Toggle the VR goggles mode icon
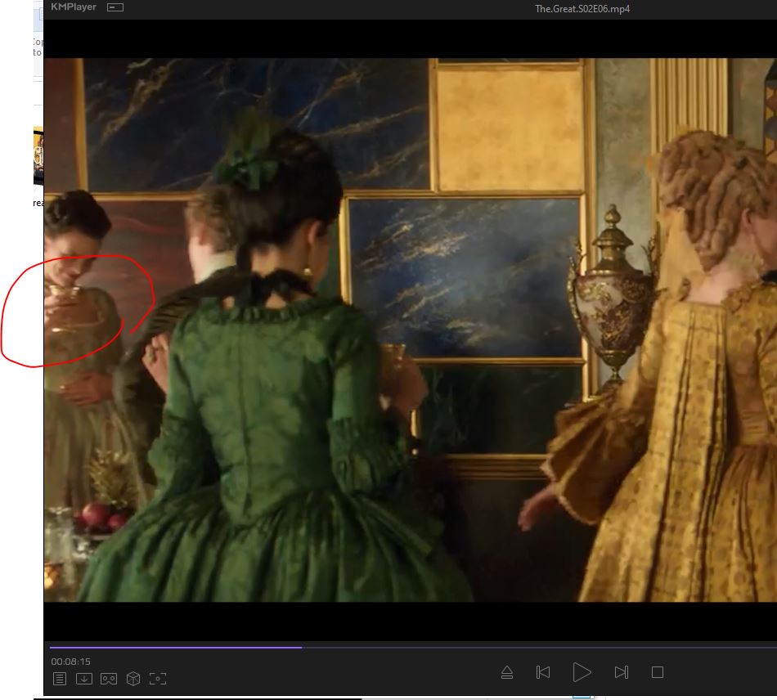 (x=109, y=679)
